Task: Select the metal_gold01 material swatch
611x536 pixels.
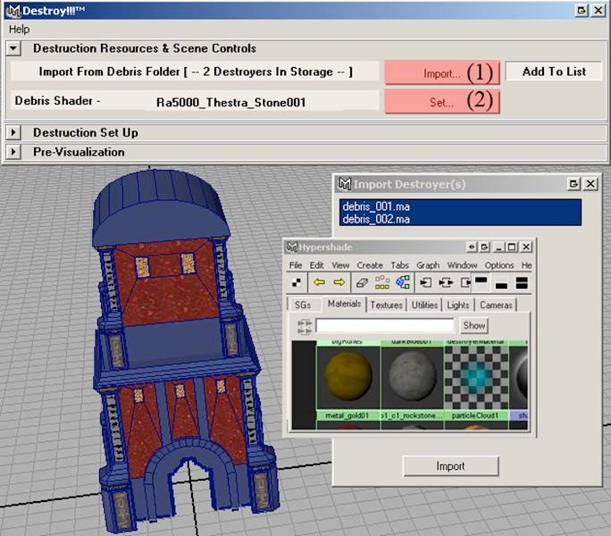Action: click(x=348, y=375)
